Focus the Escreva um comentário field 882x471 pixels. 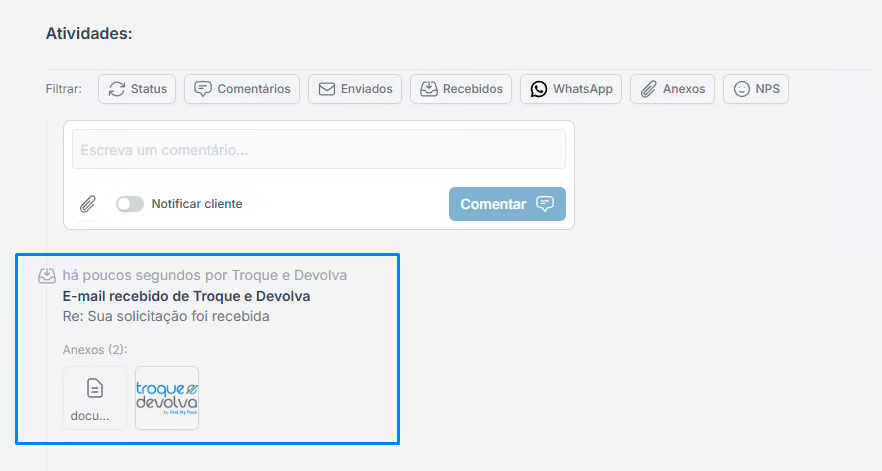click(x=319, y=150)
